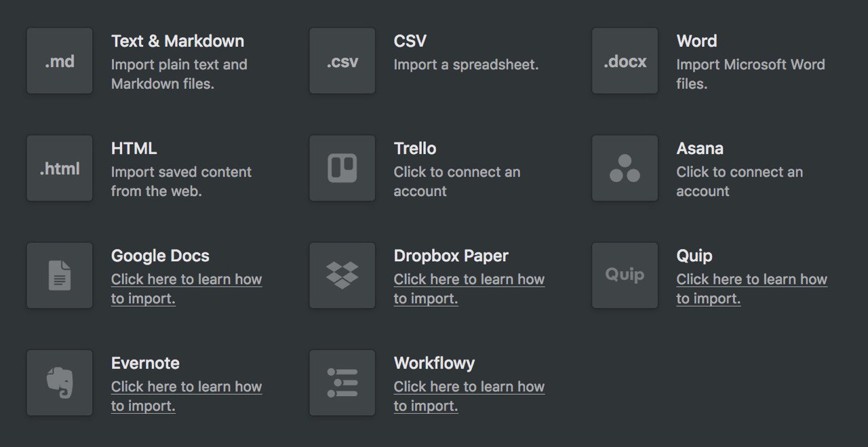This screenshot has width=868, height=447.
Task: Click Asana connect an account text
Action: pyautogui.click(x=740, y=182)
